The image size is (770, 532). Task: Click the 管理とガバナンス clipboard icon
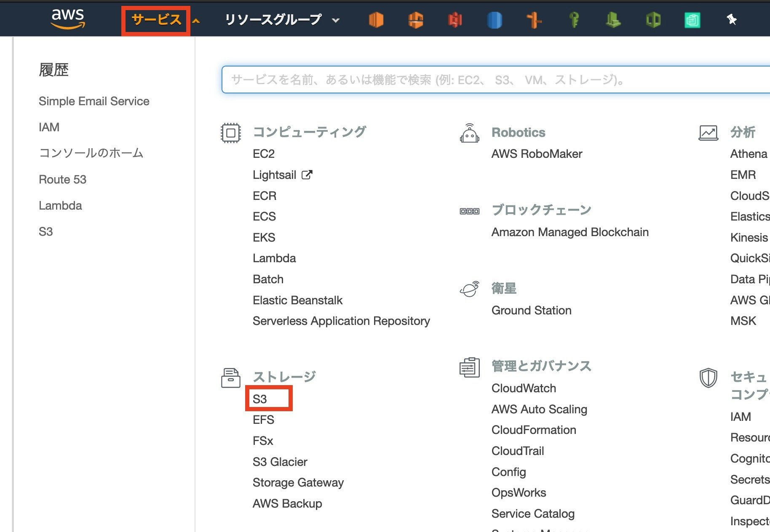469,367
